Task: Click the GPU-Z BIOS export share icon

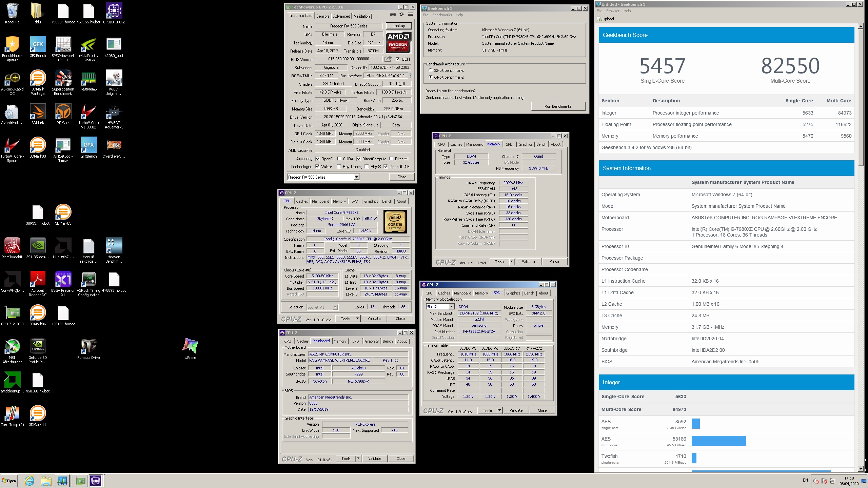Action: (x=388, y=59)
